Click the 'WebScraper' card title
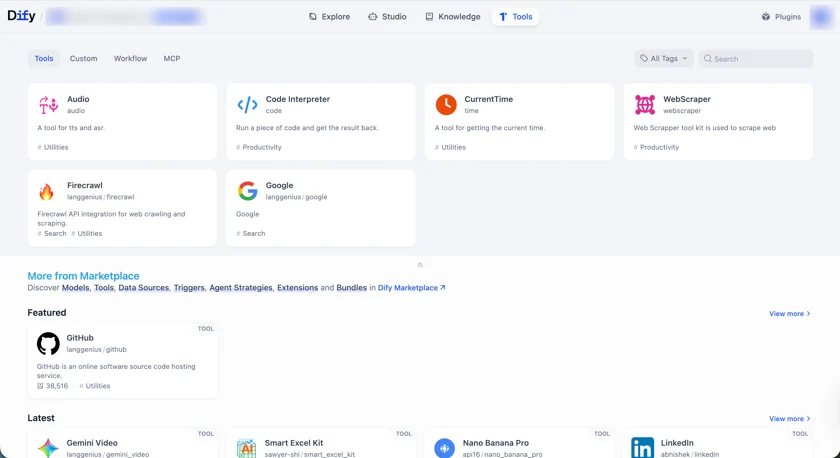The height and width of the screenshot is (458, 840). (687, 99)
